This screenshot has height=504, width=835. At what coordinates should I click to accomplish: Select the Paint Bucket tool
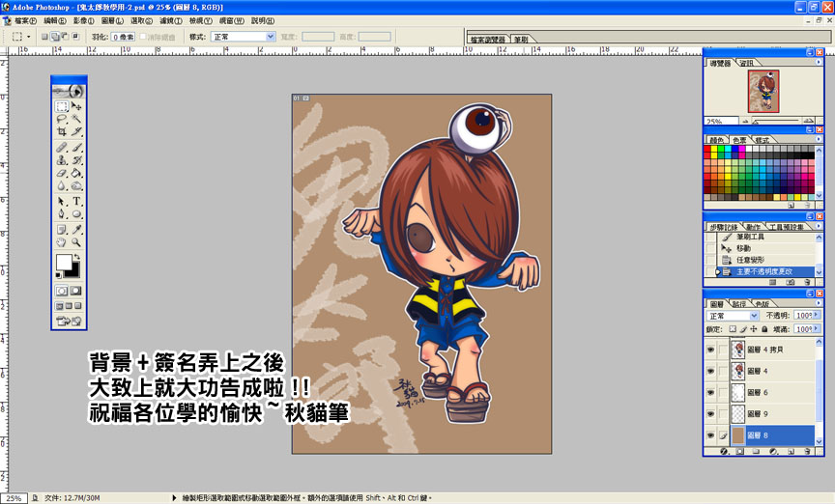tap(76, 173)
